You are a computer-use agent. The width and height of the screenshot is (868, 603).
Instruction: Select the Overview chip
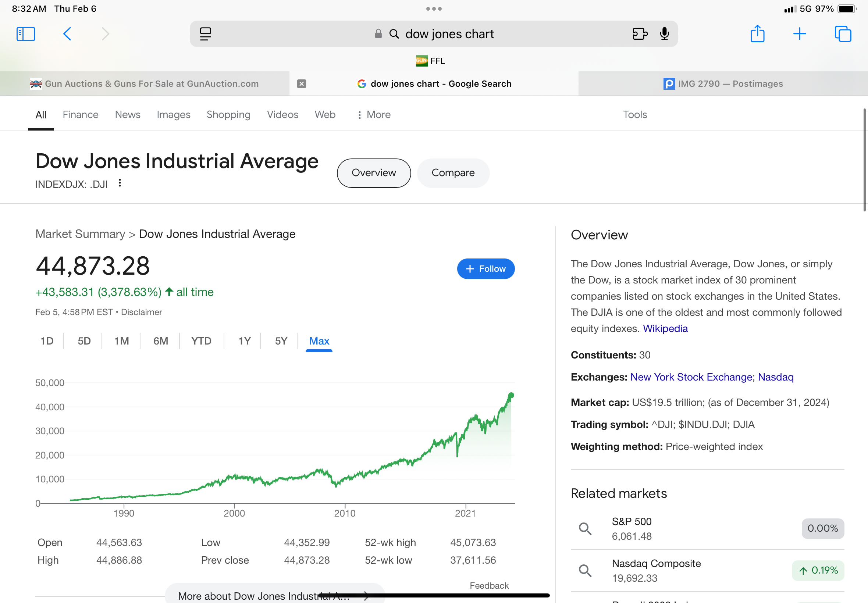[374, 173]
